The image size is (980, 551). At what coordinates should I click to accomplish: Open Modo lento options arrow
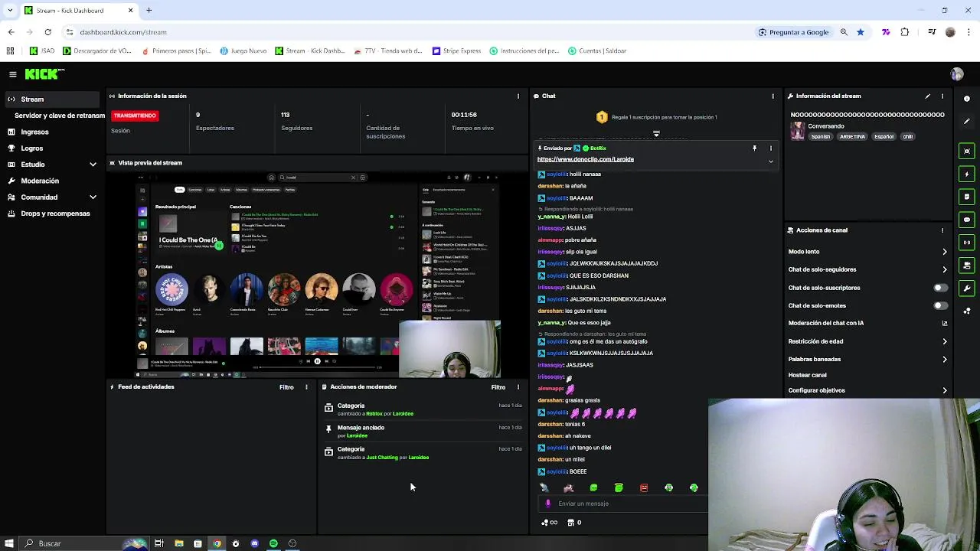point(944,252)
